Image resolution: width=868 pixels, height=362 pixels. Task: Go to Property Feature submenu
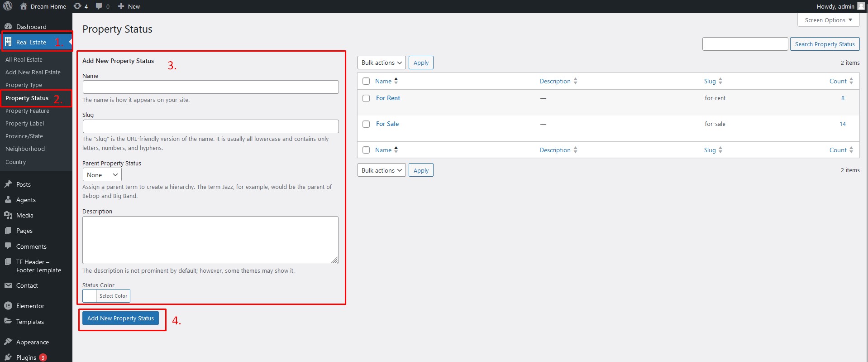[27, 111]
